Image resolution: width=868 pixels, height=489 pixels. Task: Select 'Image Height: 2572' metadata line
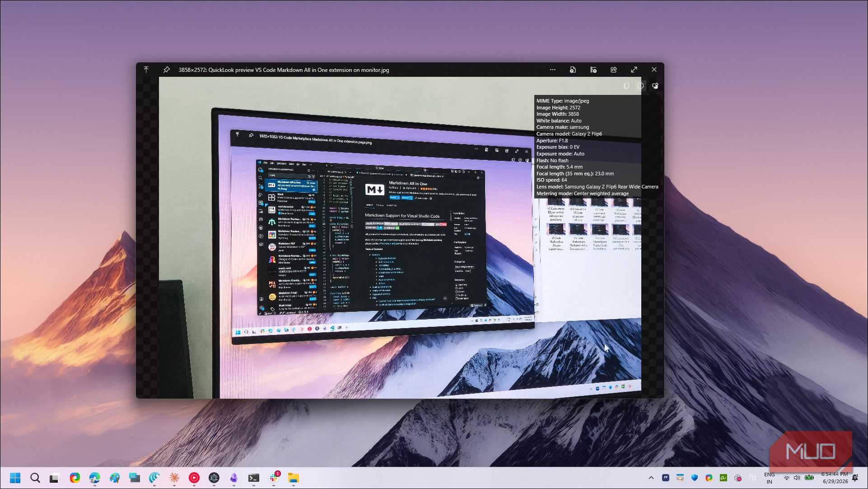558,108
